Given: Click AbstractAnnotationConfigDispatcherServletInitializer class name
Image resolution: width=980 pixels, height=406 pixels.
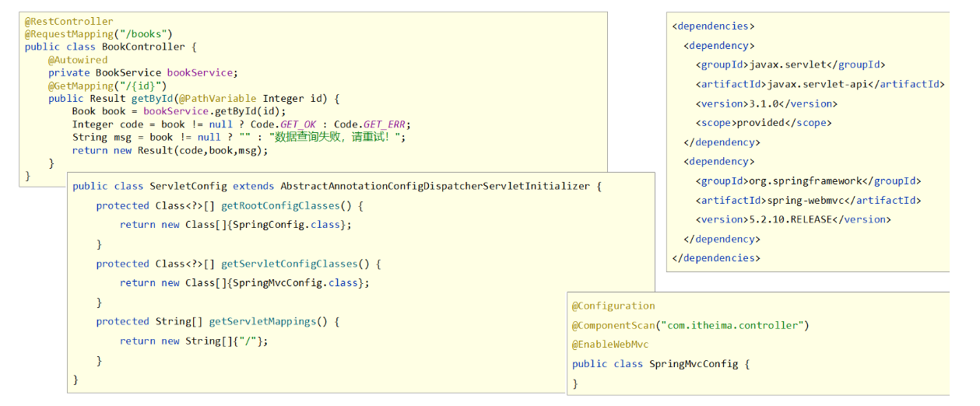Looking at the screenshot, I should tap(435, 187).
